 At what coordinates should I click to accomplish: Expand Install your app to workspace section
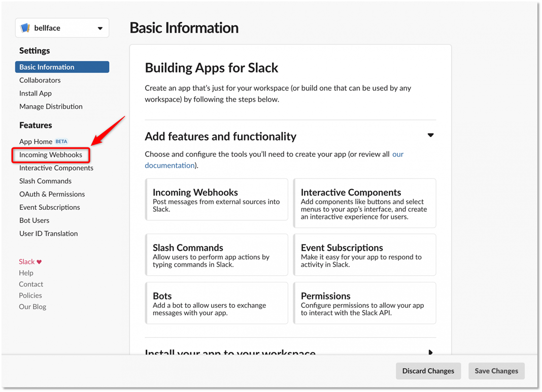click(430, 352)
